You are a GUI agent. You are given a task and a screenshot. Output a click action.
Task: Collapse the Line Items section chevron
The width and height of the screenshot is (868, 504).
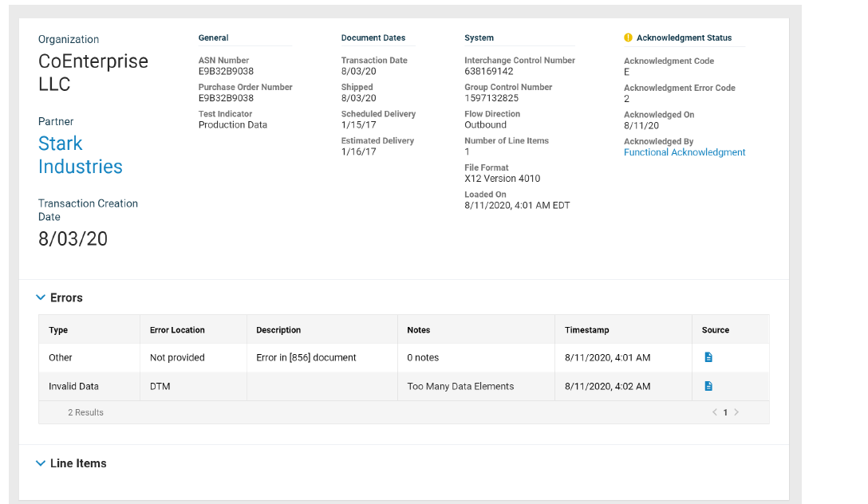tap(41, 463)
